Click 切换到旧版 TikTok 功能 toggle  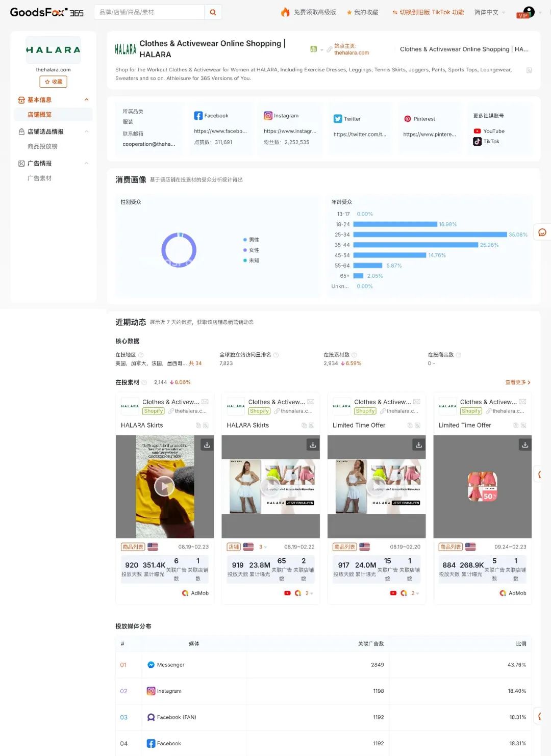[x=429, y=12]
